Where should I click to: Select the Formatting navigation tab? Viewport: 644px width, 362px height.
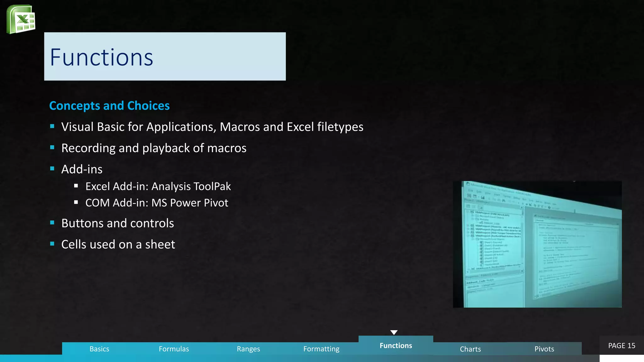321,349
